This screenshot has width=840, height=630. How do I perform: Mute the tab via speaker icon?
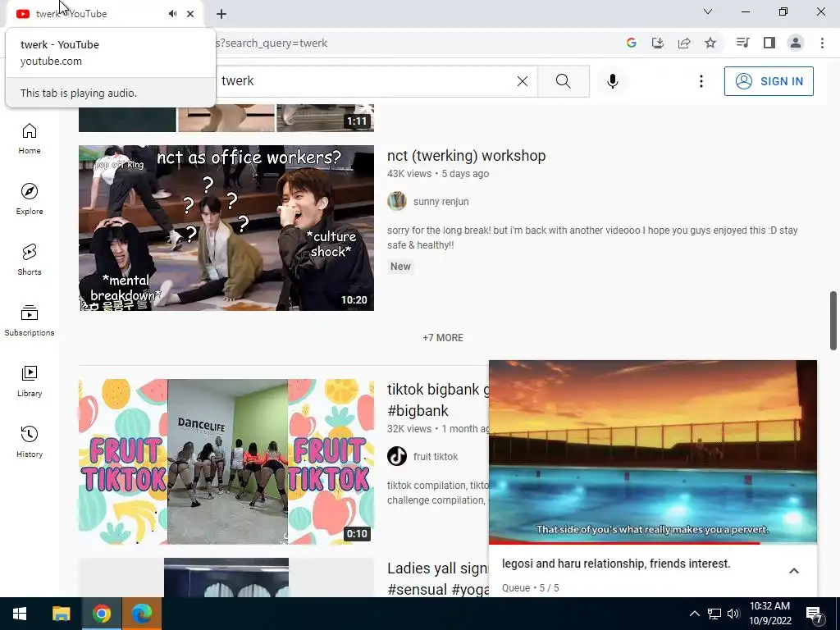[172, 14]
